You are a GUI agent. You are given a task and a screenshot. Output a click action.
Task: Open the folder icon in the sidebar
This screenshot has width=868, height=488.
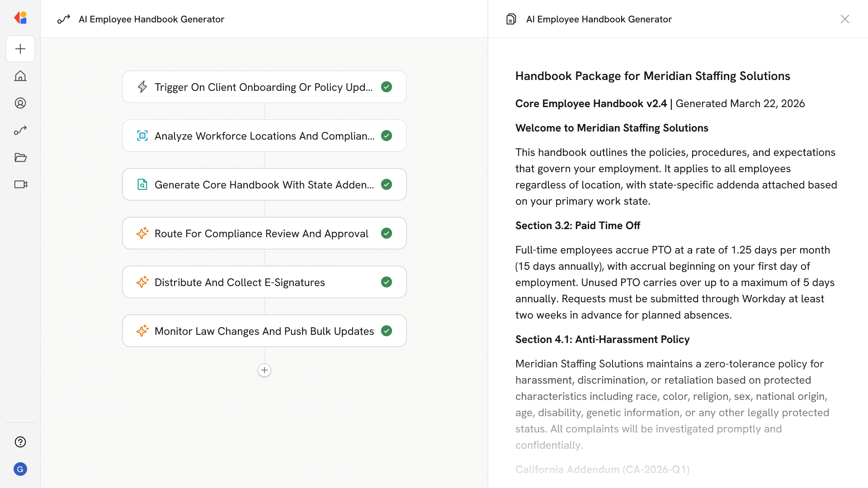20,157
